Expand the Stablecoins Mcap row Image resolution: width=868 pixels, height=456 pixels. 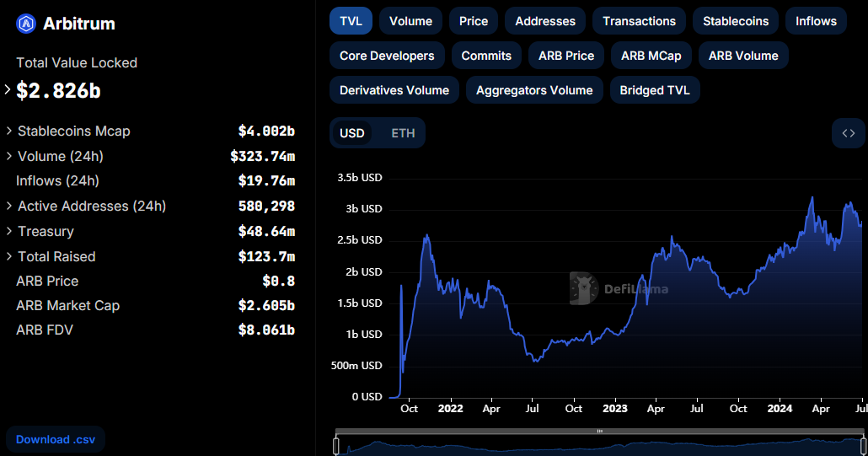point(9,131)
